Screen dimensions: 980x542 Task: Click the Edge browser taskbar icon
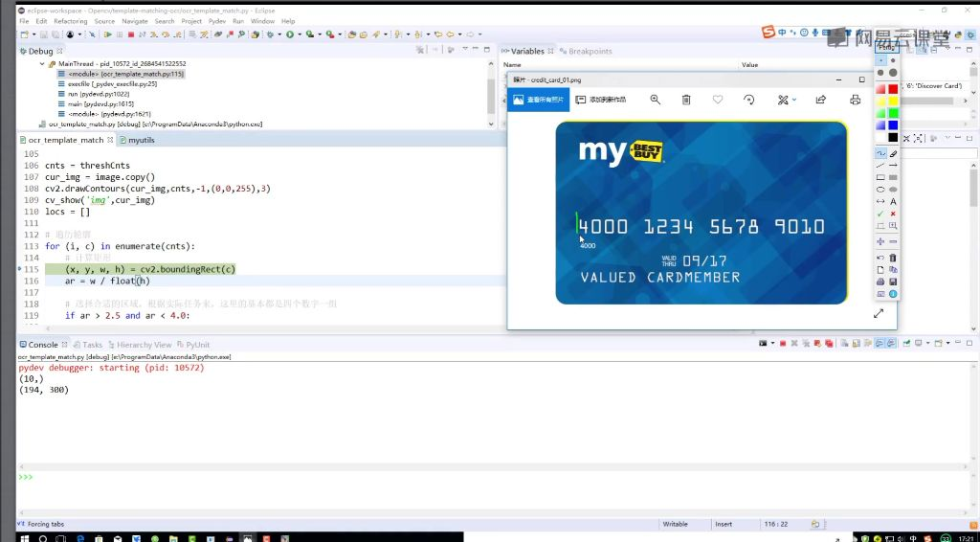tap(80, 537)
